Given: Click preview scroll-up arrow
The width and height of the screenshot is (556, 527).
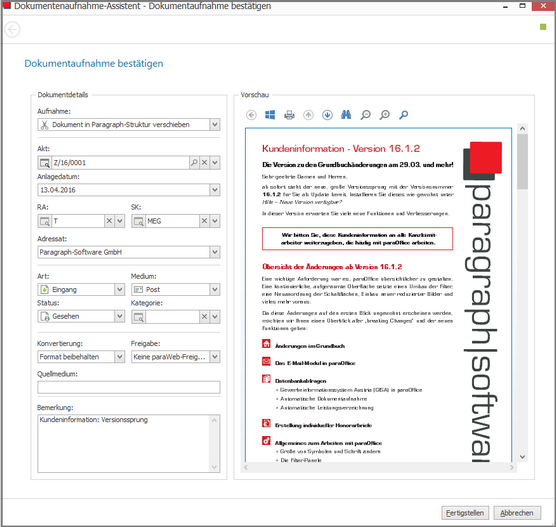Looking at the screenshot, I should click(x=522, y=128).
